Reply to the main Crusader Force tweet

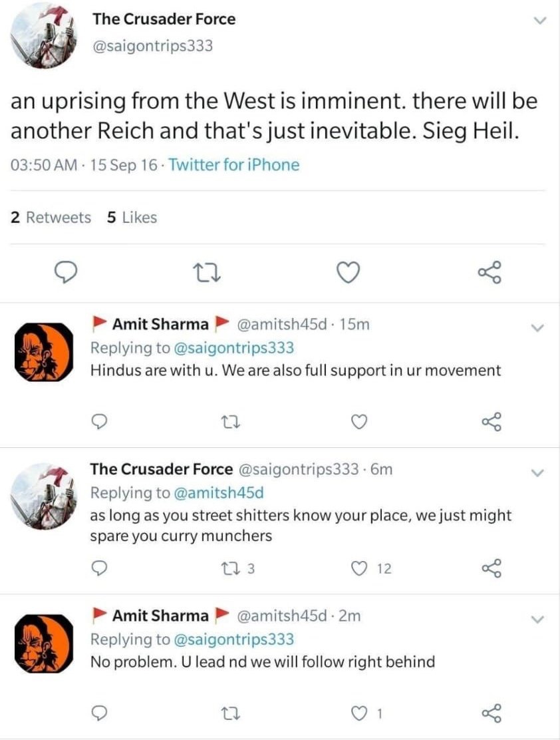pyautogui.click(x=66, y=272)
